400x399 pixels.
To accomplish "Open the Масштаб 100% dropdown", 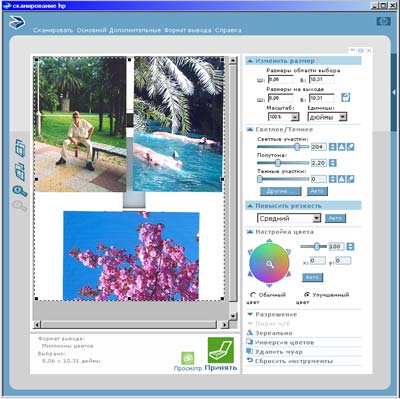I will (284, 117).
